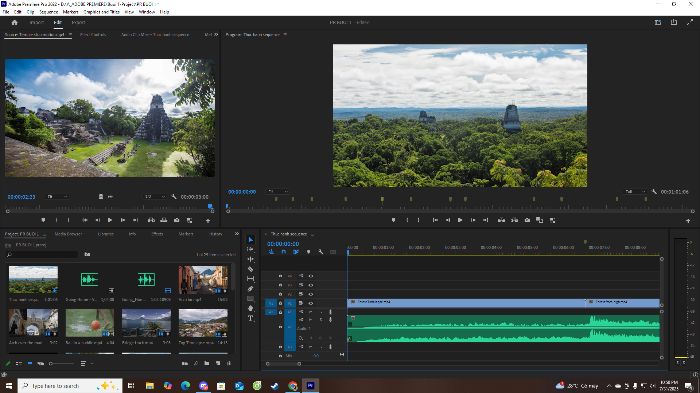The image size is (700, 393).
Task: Switch to the Effect Controls tab
Action: 93,34
